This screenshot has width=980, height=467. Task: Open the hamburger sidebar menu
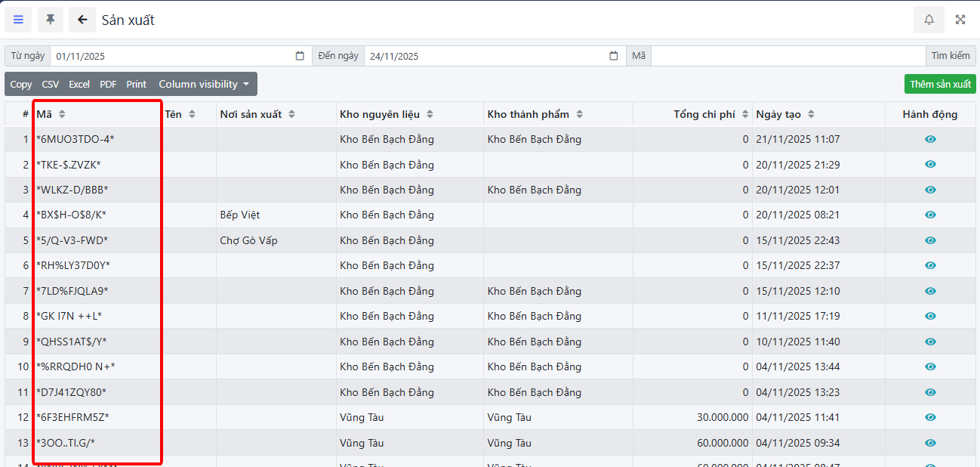[18, 20]
